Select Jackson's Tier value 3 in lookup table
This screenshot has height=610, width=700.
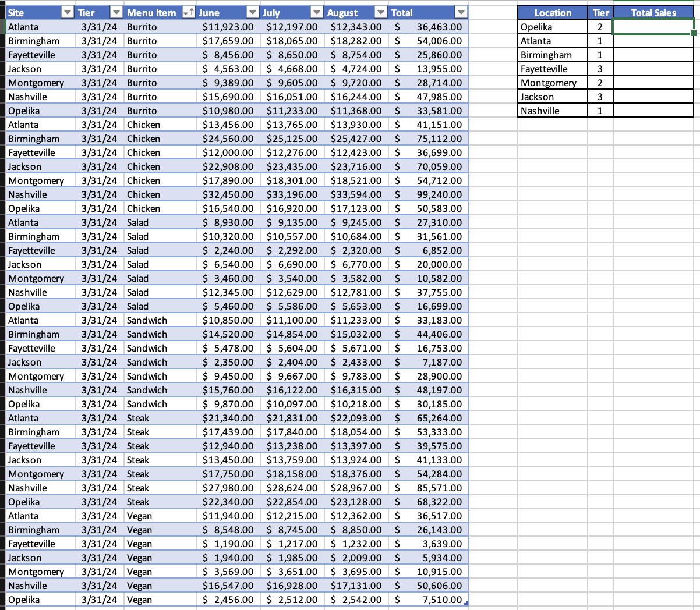point(601,97)
